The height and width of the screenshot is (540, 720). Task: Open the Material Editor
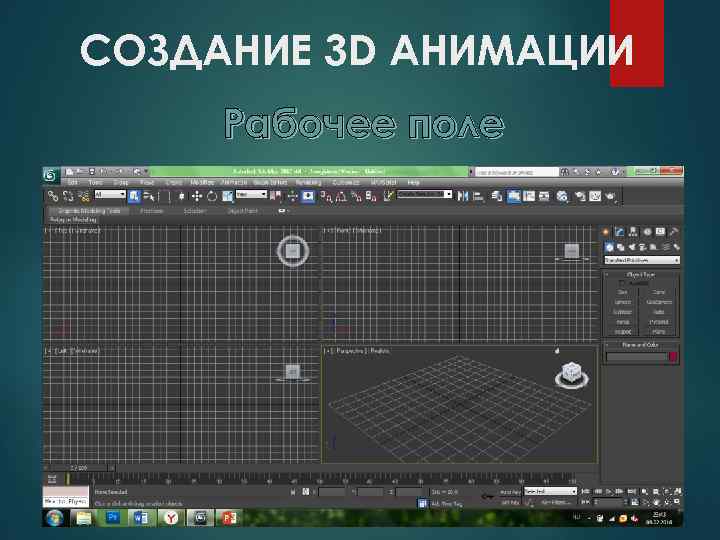(x=562, y=197)
